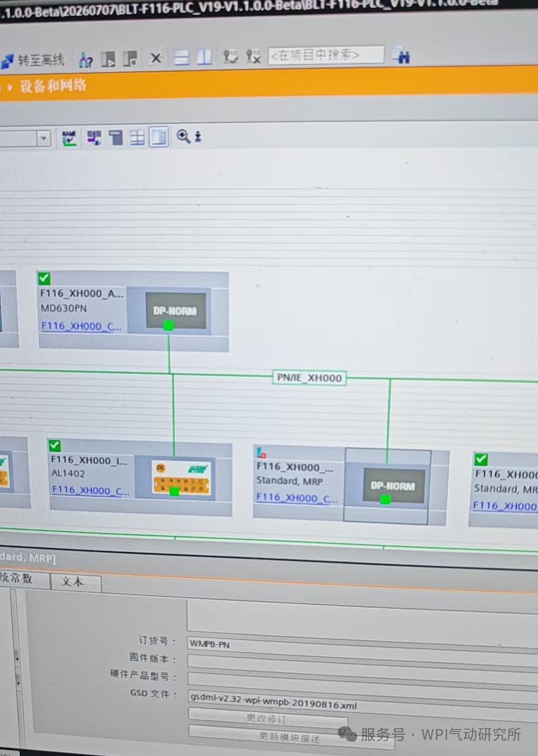This screenshot has width=538, height=756.
Task: Click the purple network highlight icon
Action: [x=94, y=138]
